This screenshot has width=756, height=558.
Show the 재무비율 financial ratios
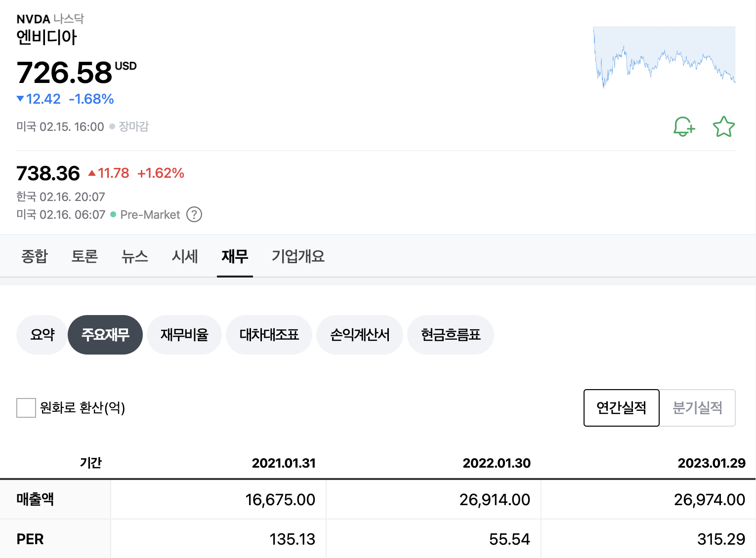click(184, 335)
